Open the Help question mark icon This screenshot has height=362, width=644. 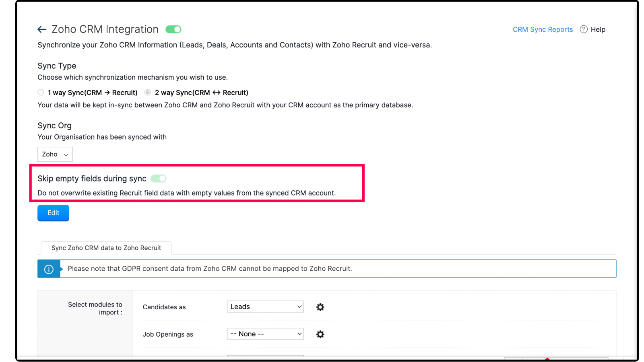584,29
